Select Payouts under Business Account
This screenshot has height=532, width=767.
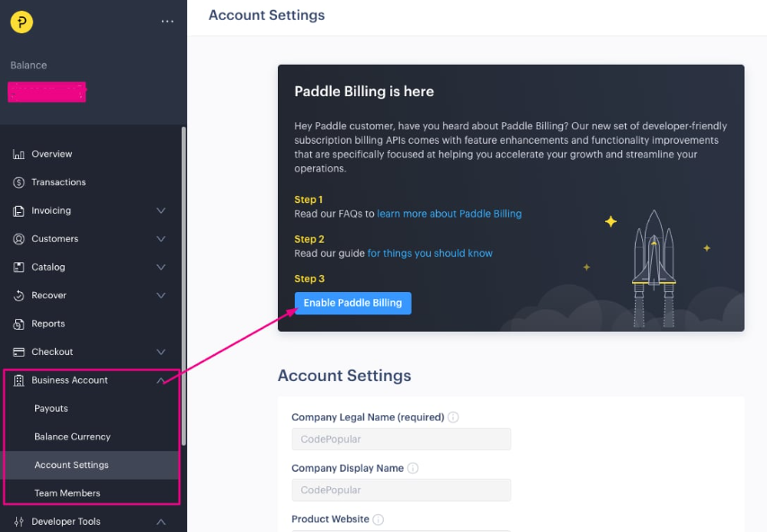51,408
